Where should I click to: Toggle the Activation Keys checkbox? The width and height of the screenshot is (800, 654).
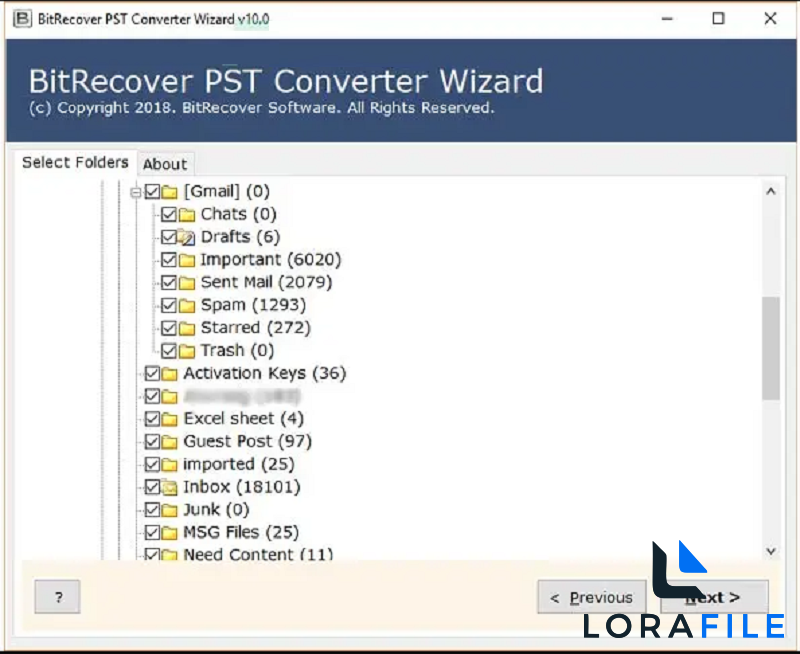coord(152,373)
